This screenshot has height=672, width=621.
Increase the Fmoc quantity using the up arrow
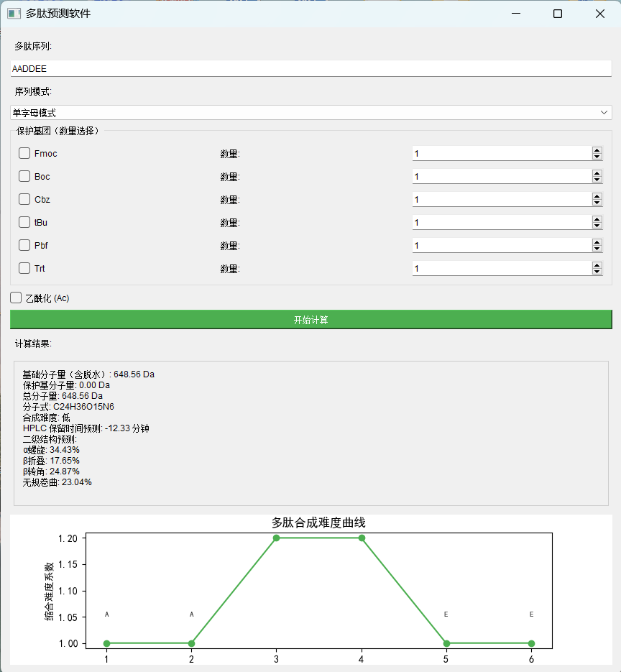pyautogui.click(x=597, y=149)
